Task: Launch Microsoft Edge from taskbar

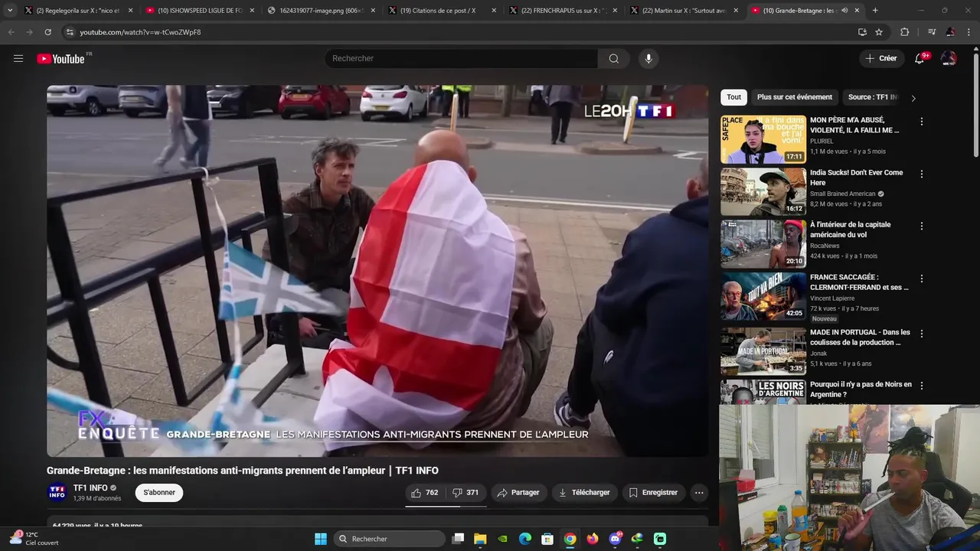Action: [x=524, y=539]
